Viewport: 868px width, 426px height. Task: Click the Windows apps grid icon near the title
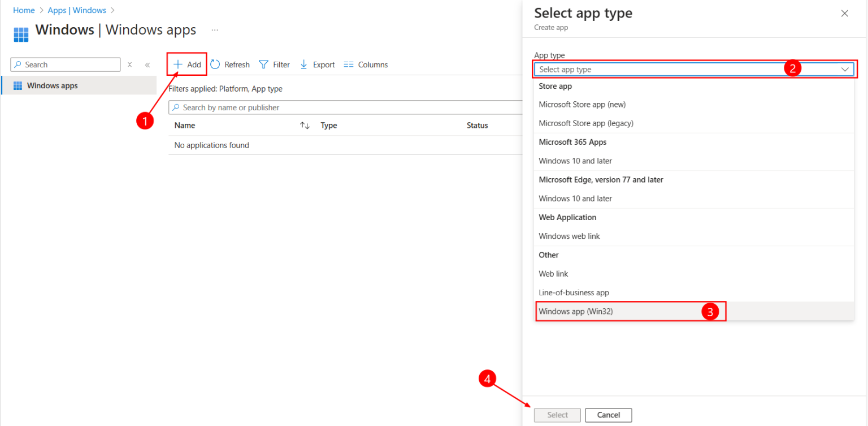point(20,34)
